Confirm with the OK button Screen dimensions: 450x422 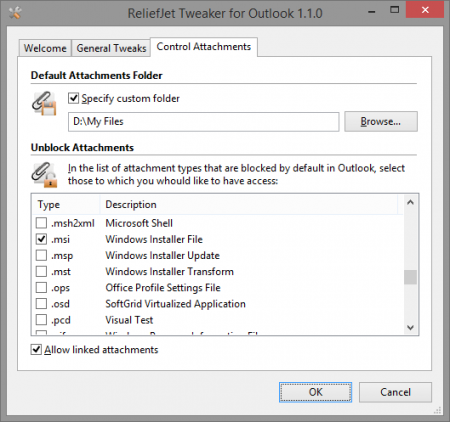(x=315, y=392)
